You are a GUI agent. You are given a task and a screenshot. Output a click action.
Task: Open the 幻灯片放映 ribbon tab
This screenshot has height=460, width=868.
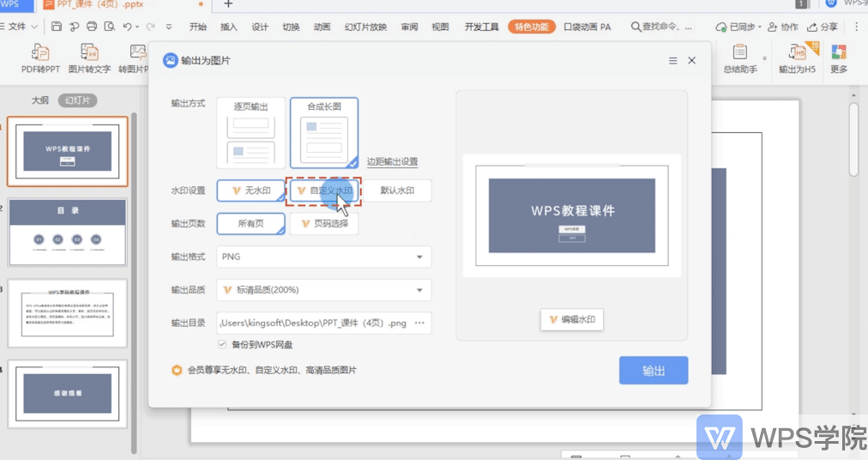tap(365, 27)
